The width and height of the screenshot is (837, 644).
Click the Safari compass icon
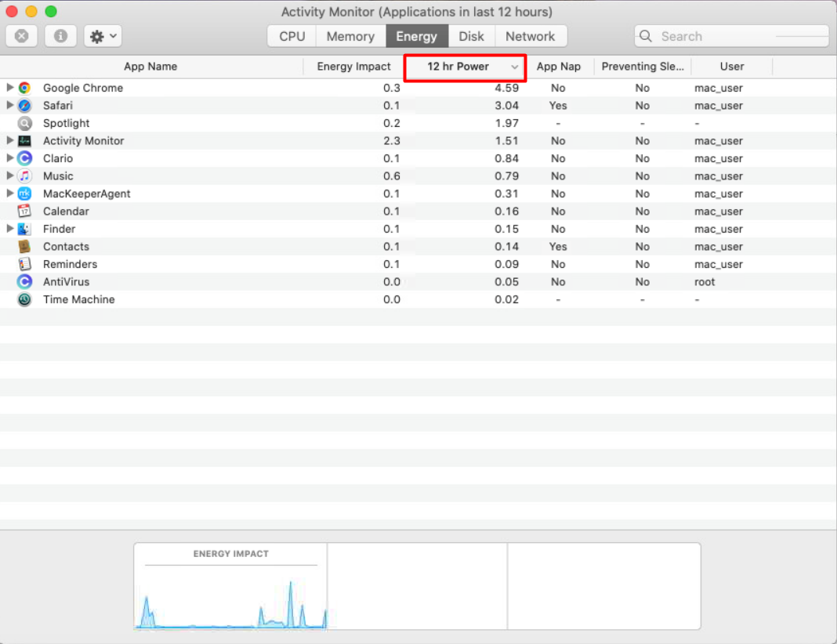(x=24, y=105)
